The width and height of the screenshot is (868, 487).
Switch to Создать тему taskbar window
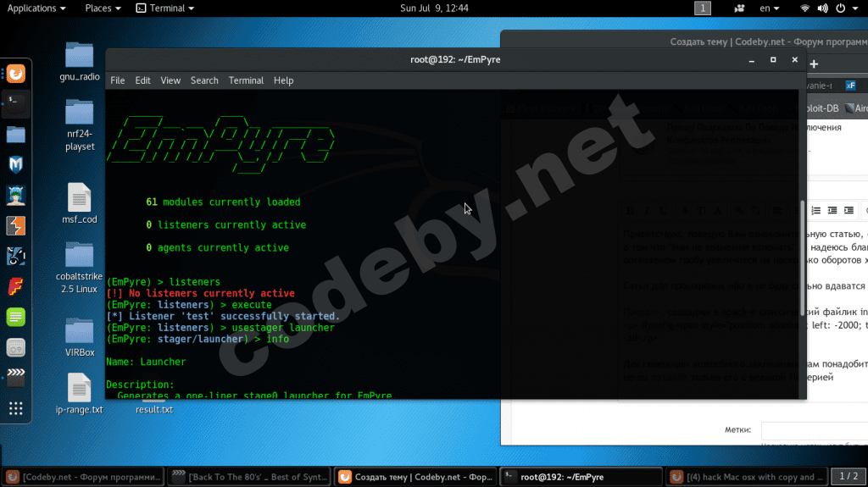tap(415, 477)
